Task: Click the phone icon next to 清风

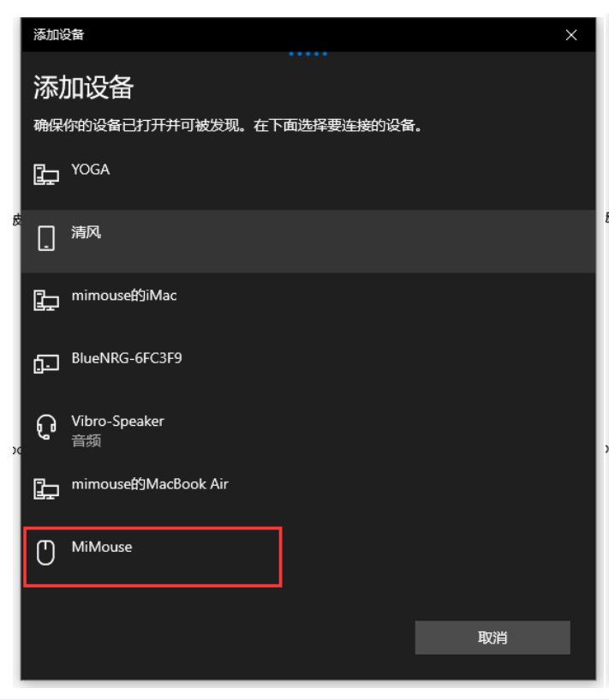Action: pyautogui.click(x=46, y=238)
